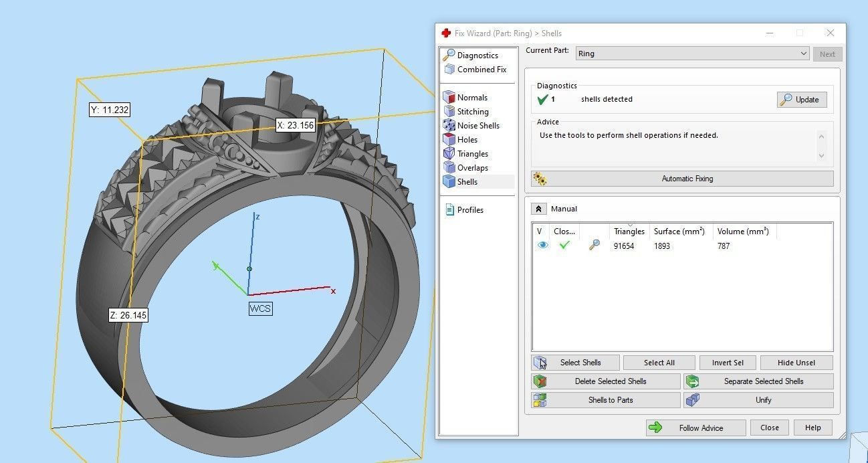Click the Next button

click(827, 54)
